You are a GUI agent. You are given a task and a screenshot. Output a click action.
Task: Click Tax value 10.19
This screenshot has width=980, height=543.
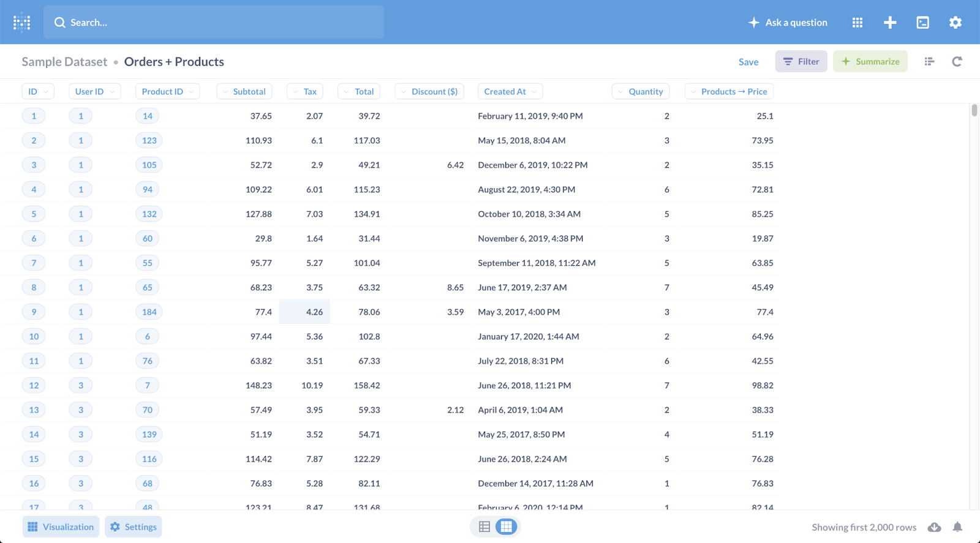pyautogui.click(x=312, y=386)
